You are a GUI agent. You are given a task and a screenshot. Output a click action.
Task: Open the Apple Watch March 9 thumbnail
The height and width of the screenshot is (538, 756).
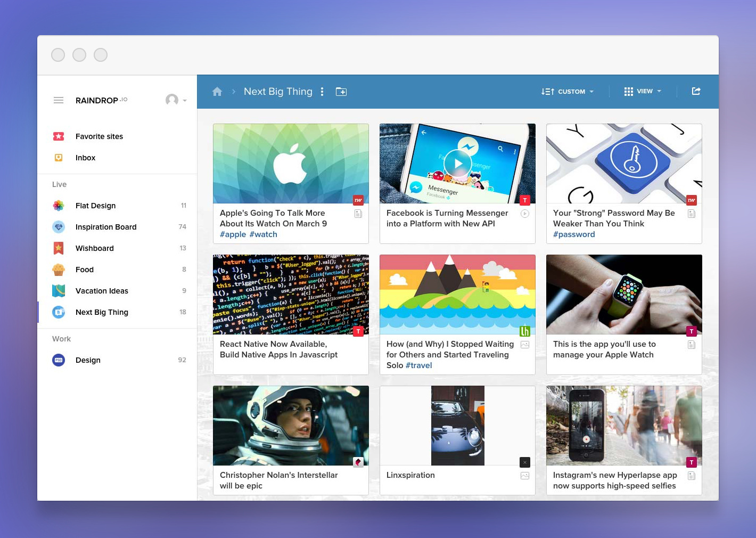(x=291, y=164)
